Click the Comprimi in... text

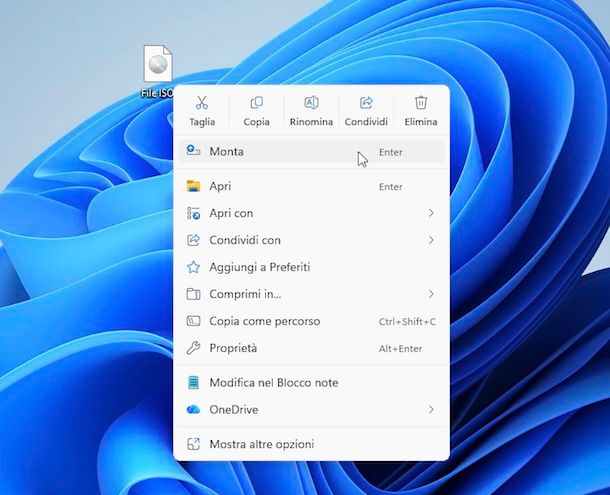pos(245,294)
